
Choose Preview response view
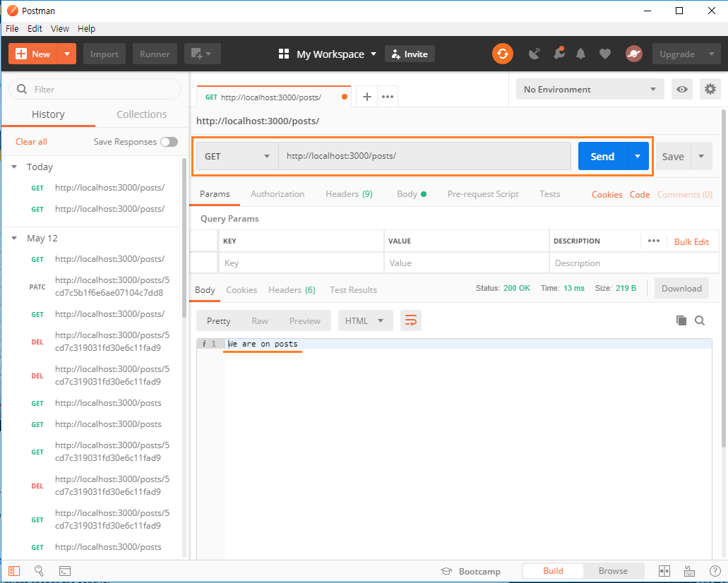point(304,320)
